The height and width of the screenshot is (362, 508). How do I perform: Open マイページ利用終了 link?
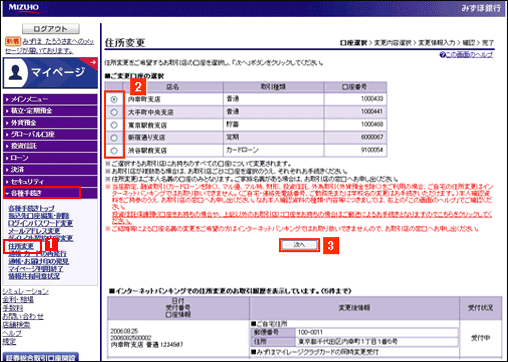click(x=36, y=269)
